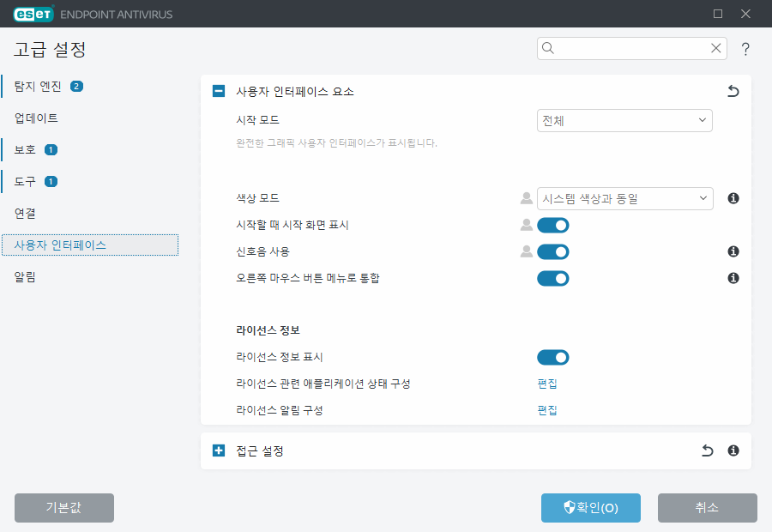
Task: Go to the 알림 settings section
Action: click(26, 276)
